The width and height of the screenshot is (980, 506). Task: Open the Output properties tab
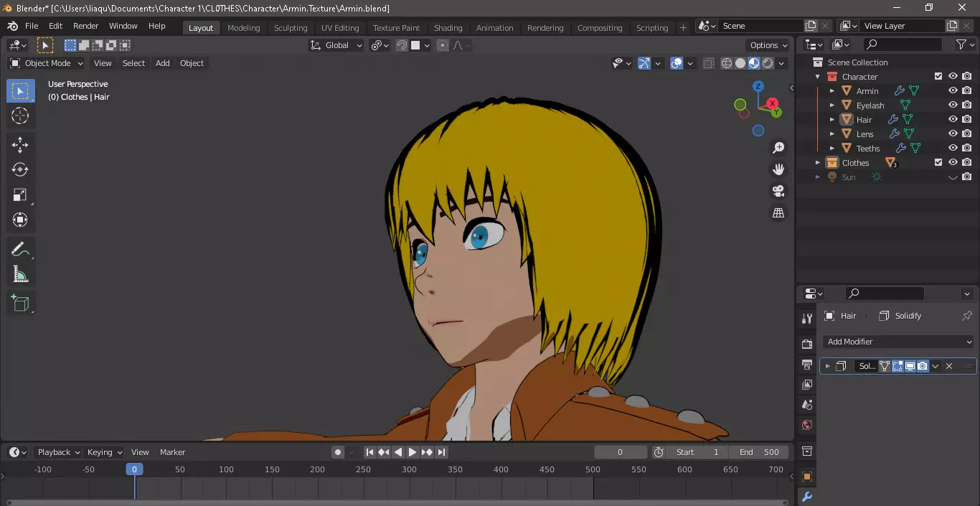point(807,364)
